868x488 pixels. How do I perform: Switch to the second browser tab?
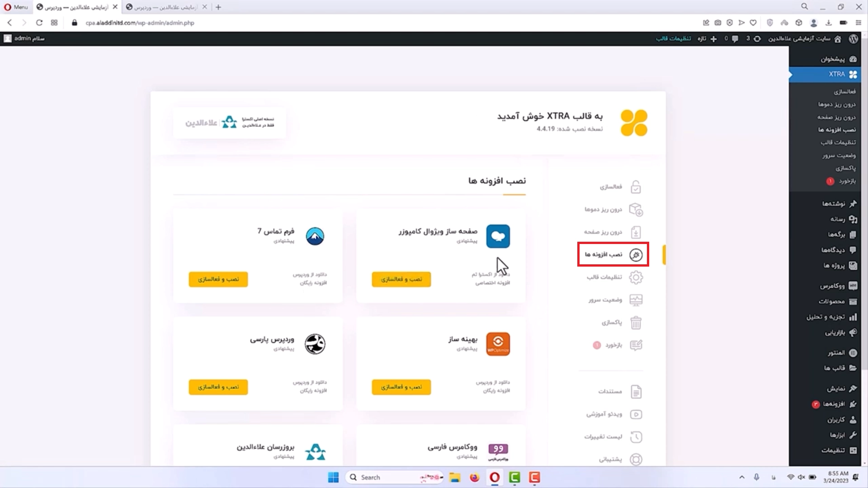(x=166, y=7)
